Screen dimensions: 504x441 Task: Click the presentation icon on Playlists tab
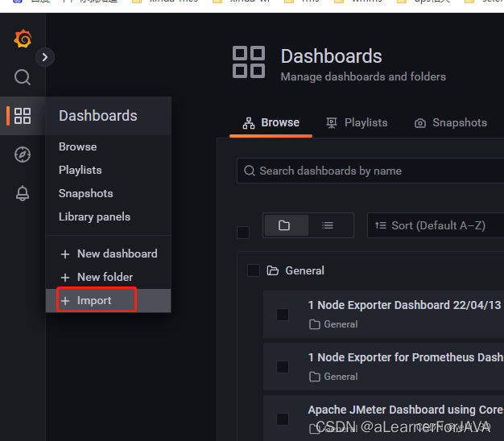[x=332, y=123]
